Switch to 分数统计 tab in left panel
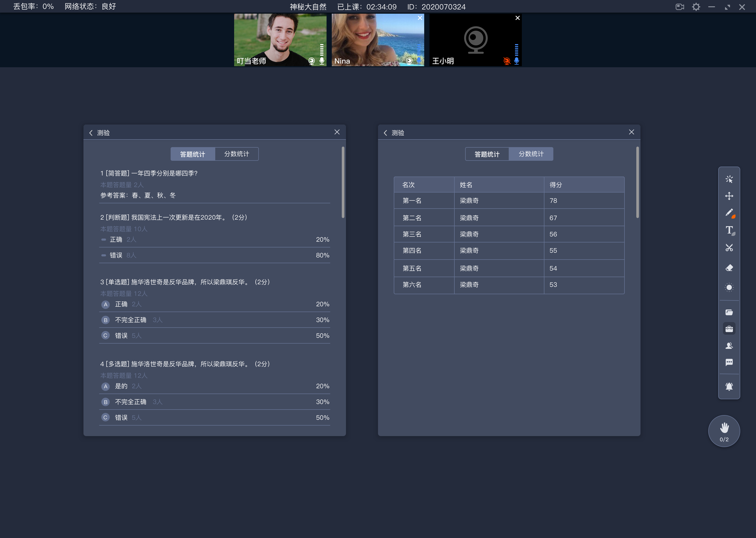The image size is (756, 538). coord(237,154)
